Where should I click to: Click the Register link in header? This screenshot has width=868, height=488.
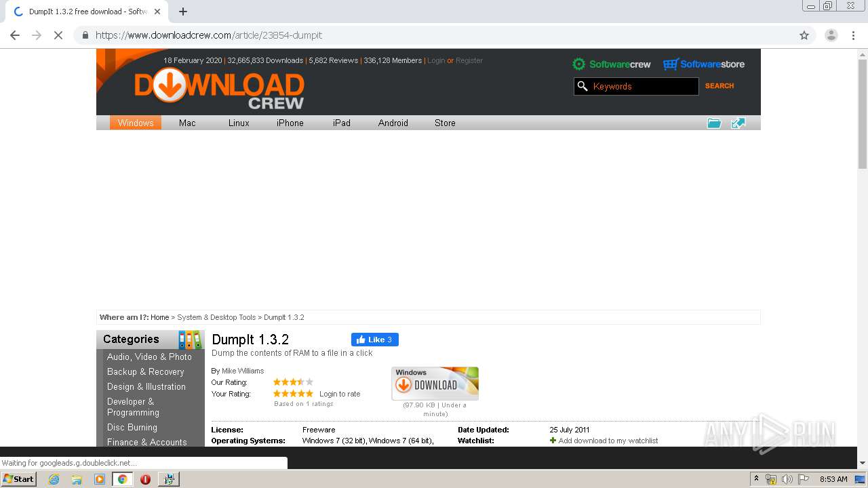click(x=469, y=60)
